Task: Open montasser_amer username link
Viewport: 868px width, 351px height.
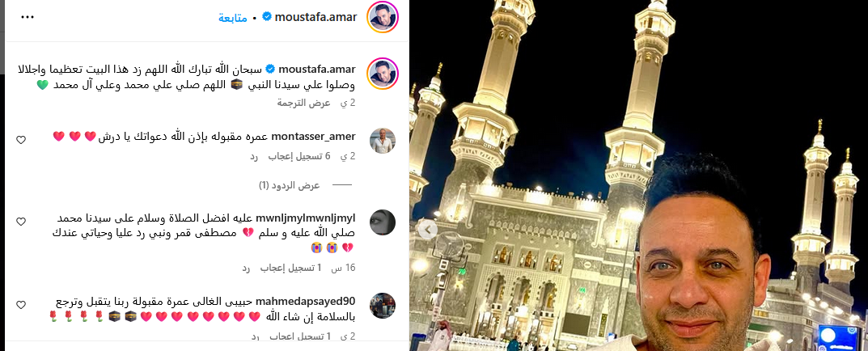Action: [313, 136]
